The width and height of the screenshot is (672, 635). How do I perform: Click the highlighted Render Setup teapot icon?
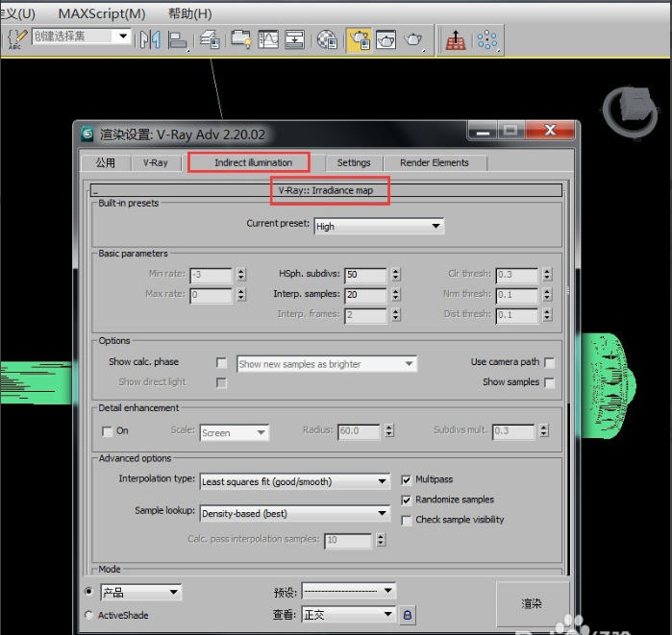pyautogui.click(x=359, y=40)
